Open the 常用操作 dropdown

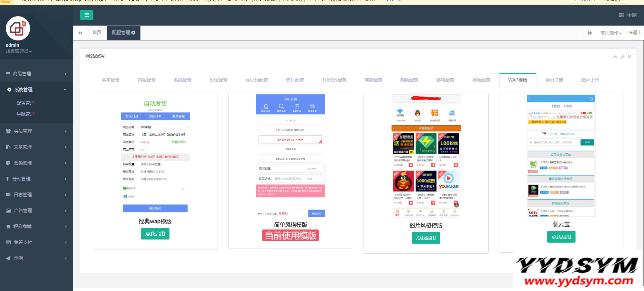click(x=611, y=33)
